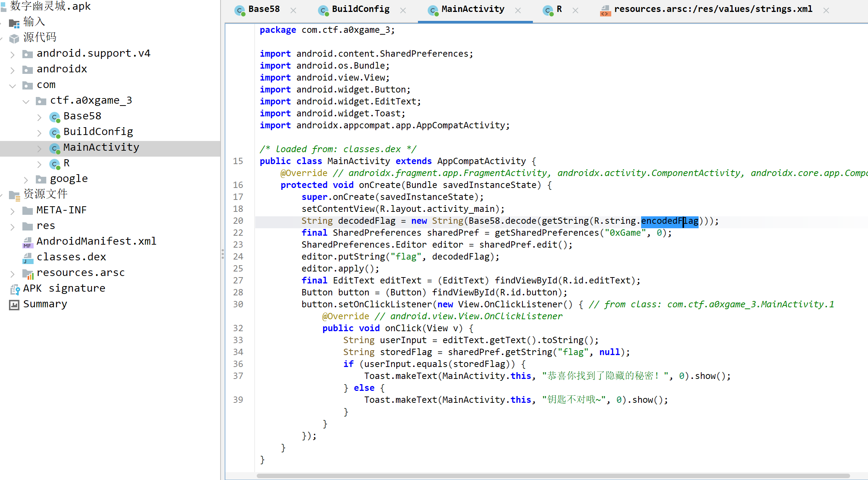Click the "0xGame" string literal
Image resolution: width=868 pixels, height=480 pixels.
tap(625, 233)
